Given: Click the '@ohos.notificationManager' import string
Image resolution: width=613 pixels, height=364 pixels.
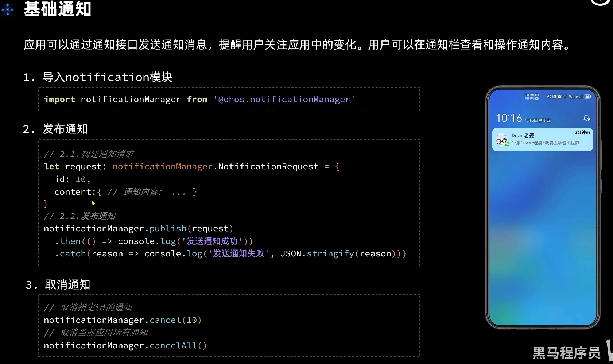Looking at the screenshot, I should coord(284,99).
